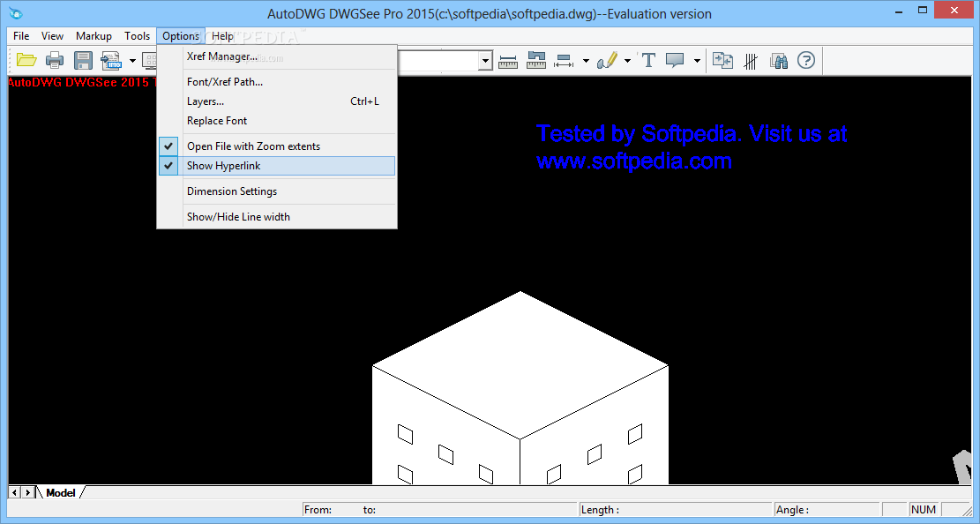Maximize the DWGSee window

tap(923, 11)
